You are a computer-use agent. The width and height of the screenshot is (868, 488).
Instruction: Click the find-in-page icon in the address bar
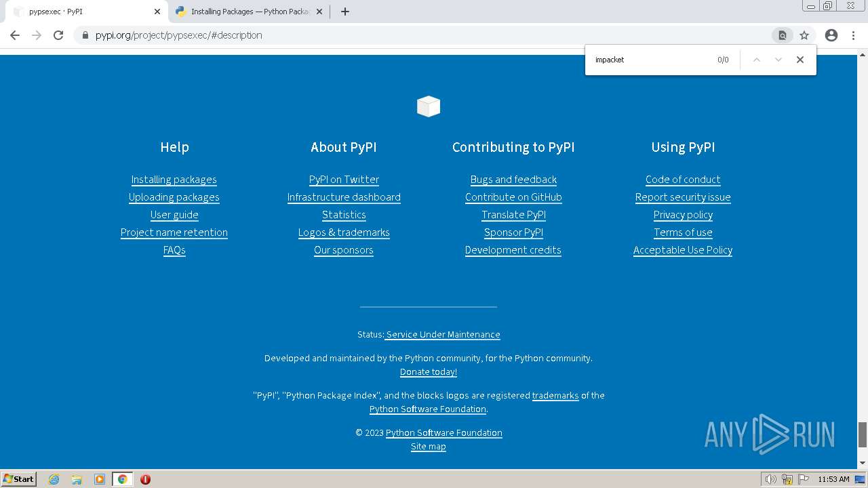[x=782, y=35]
